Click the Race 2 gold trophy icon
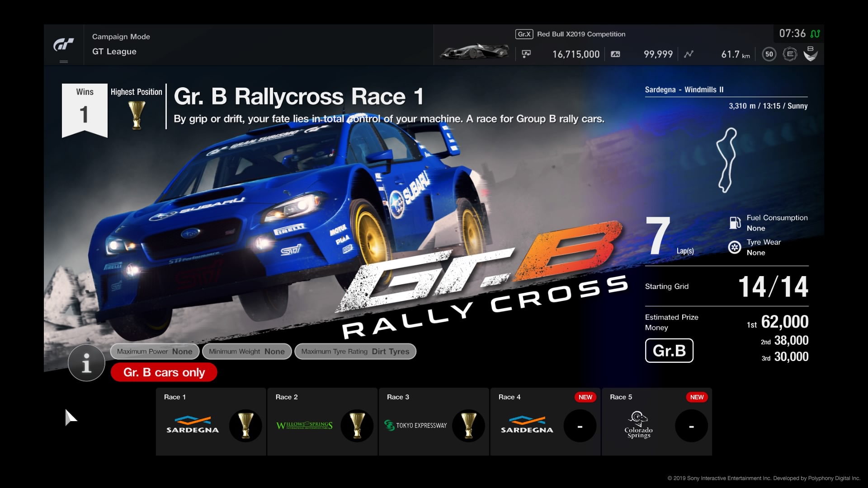 (357, 426)
